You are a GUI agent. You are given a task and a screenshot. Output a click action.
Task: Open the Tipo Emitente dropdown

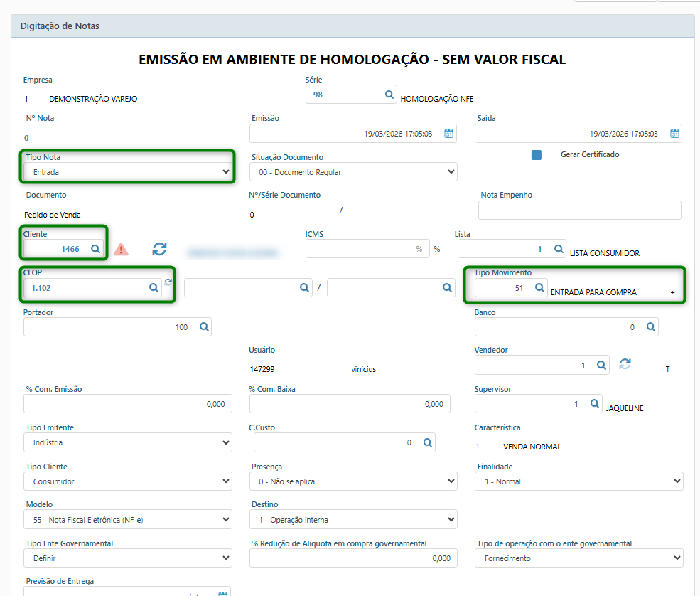pos(128,442)
